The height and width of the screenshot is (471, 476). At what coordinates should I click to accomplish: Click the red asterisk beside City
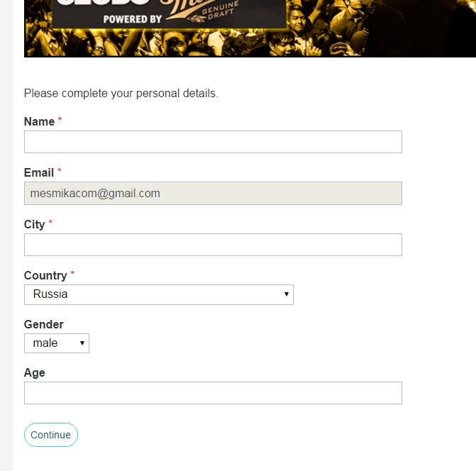pos(50,223)
